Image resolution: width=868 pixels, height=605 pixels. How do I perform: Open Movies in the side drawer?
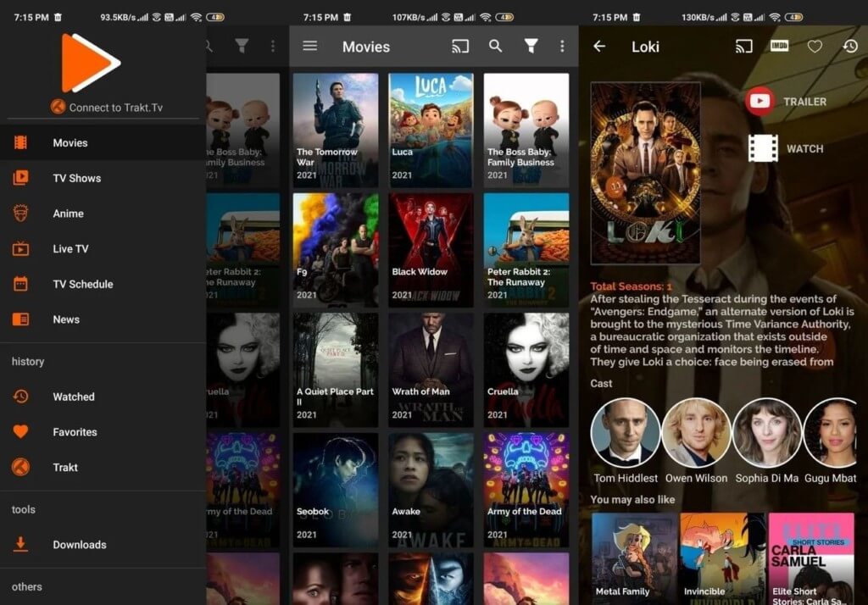pyautogui.click(x=103, y=143)
